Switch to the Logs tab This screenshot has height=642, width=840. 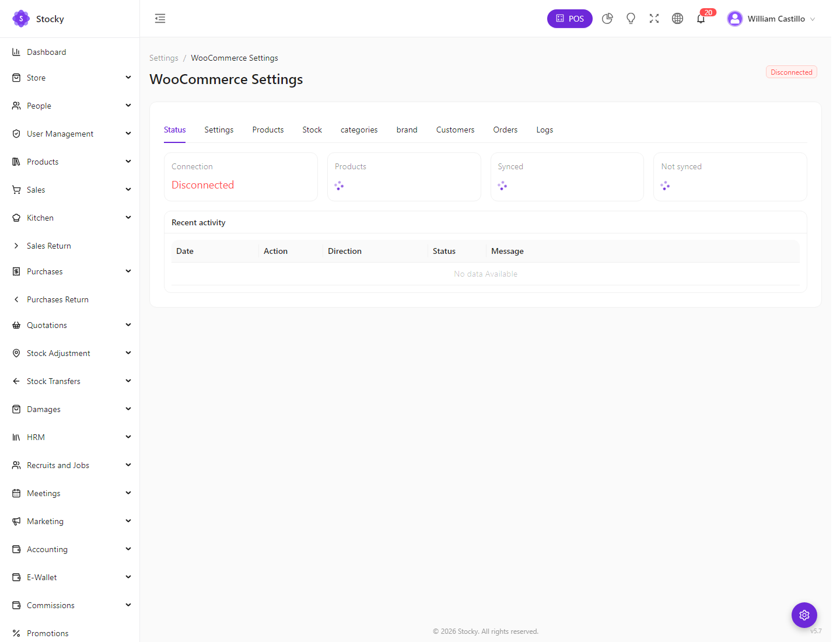[x=545, y=130]
